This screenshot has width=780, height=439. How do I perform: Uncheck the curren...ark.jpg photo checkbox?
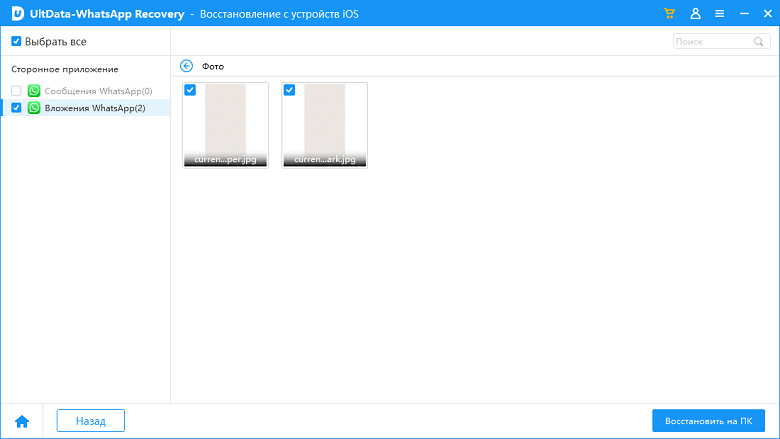pos(290,90)
